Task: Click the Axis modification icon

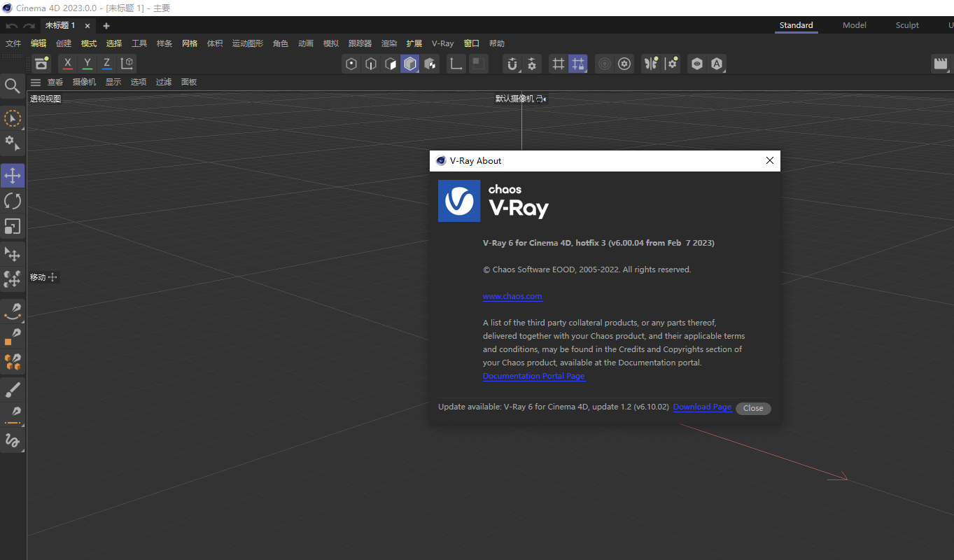Action: tap(456, 64)
